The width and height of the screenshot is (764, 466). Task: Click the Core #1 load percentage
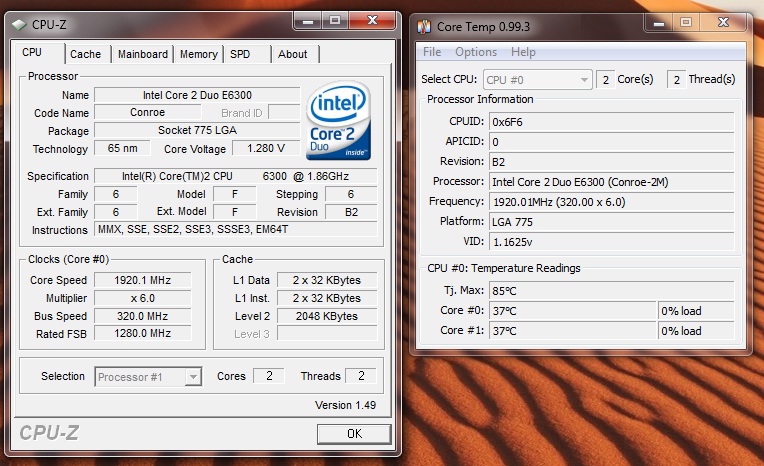[x=696, y=331]
